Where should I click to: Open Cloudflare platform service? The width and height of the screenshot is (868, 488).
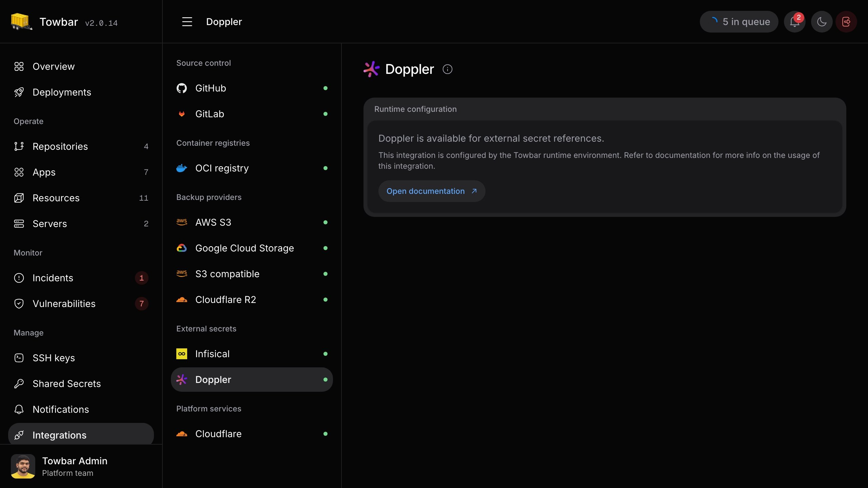point(252,434)
